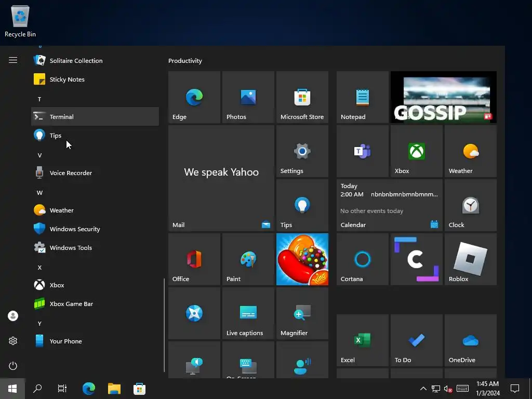Select the Recycle Bin desktop icon
Screen dimensions: 532x399
tap(20, 21)
